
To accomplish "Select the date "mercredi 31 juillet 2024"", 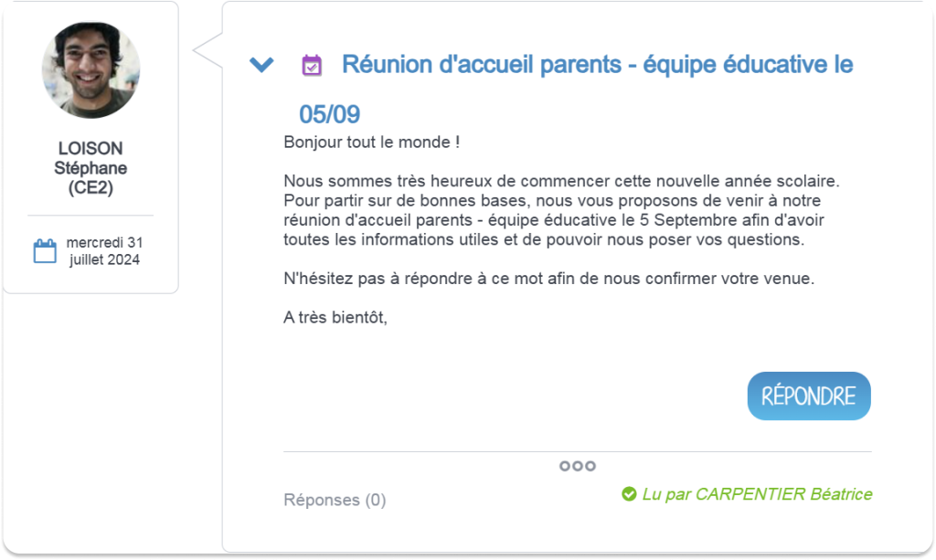I will click(x=104, y=251).
